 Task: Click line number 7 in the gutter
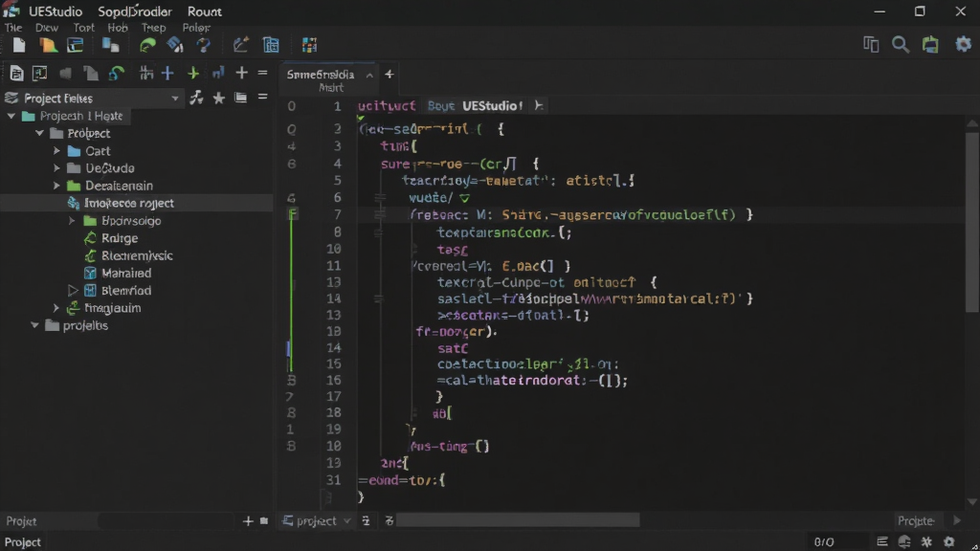[338, 215]
